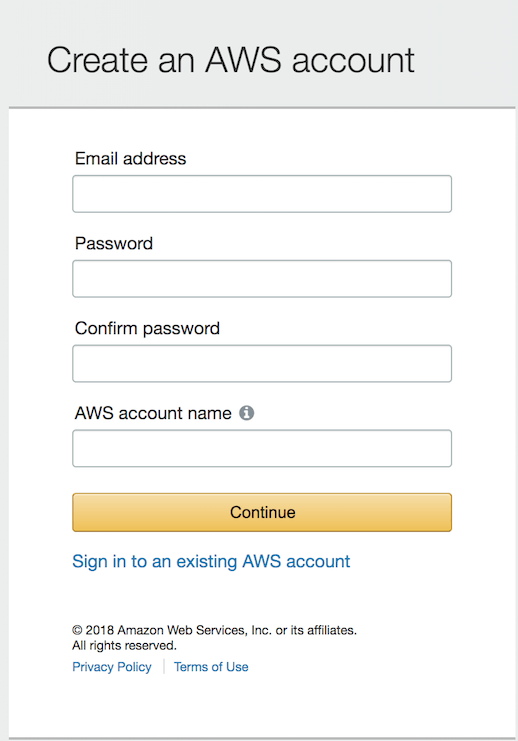
Task: Click the All rights reserved text
Action: (x=124, y=646)
